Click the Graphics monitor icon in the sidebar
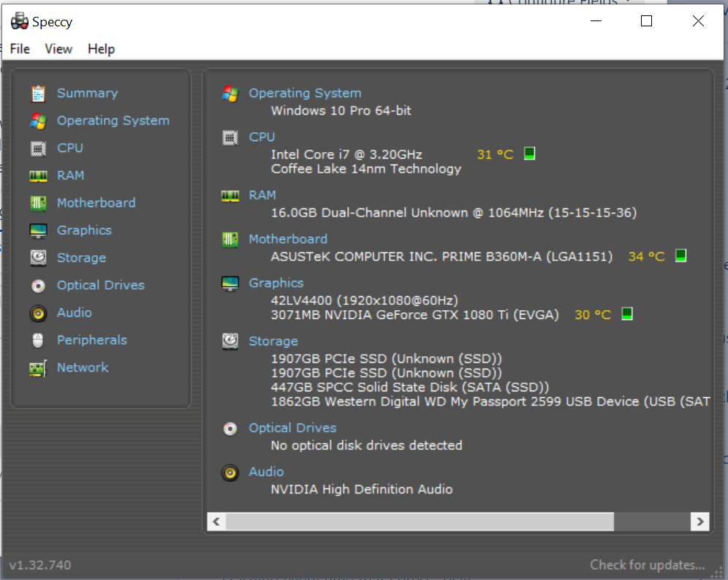 click(38, 230)
